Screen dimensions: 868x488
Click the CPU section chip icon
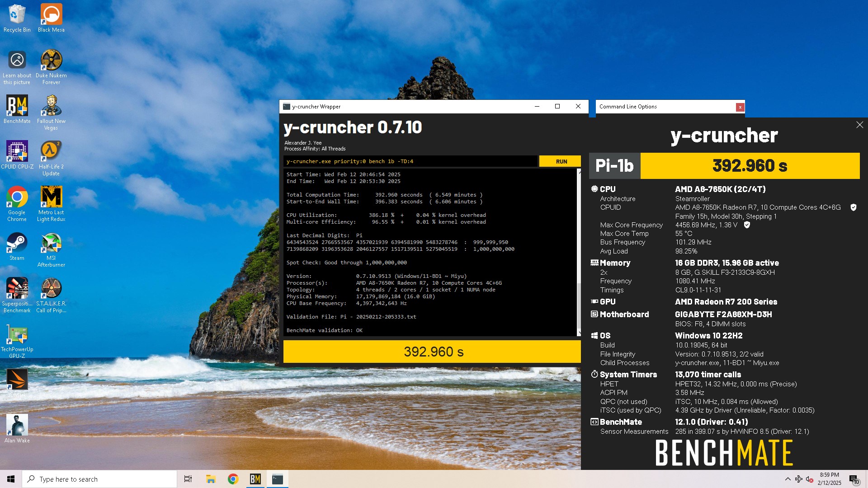pos(594,189)
